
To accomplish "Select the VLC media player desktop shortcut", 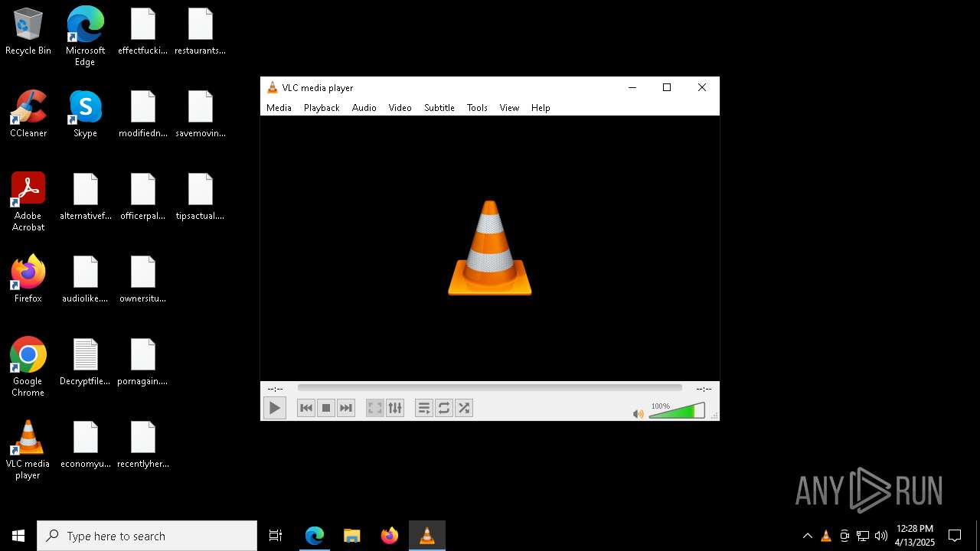I will point(28,450).
